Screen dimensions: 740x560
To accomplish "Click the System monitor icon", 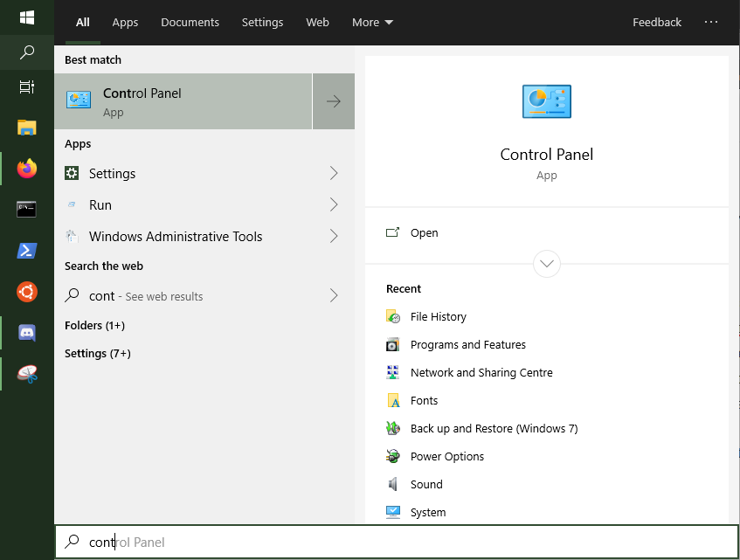I will (393, 512).
